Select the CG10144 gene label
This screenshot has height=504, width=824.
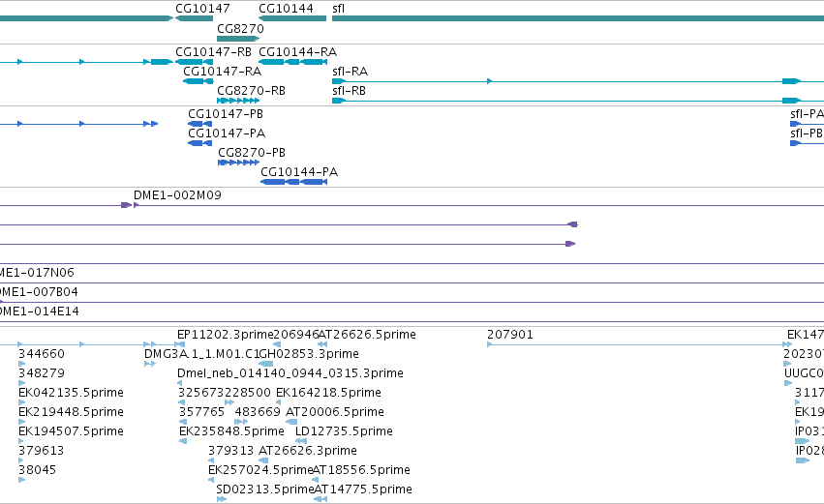tap(286, 9)
